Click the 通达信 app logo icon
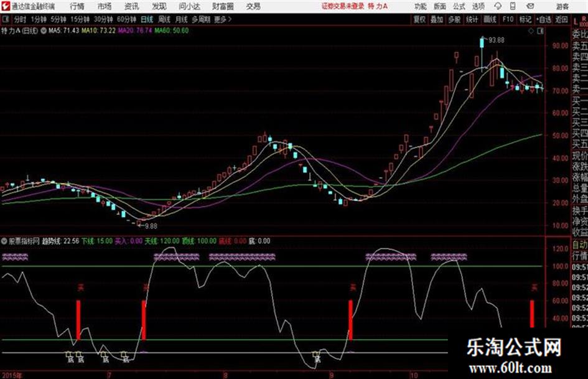Screen dimensions: 588x379 click(6, 6)
